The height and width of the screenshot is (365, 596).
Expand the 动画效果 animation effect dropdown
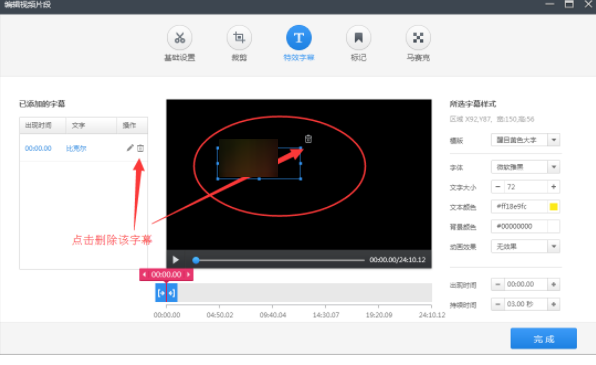554,246
